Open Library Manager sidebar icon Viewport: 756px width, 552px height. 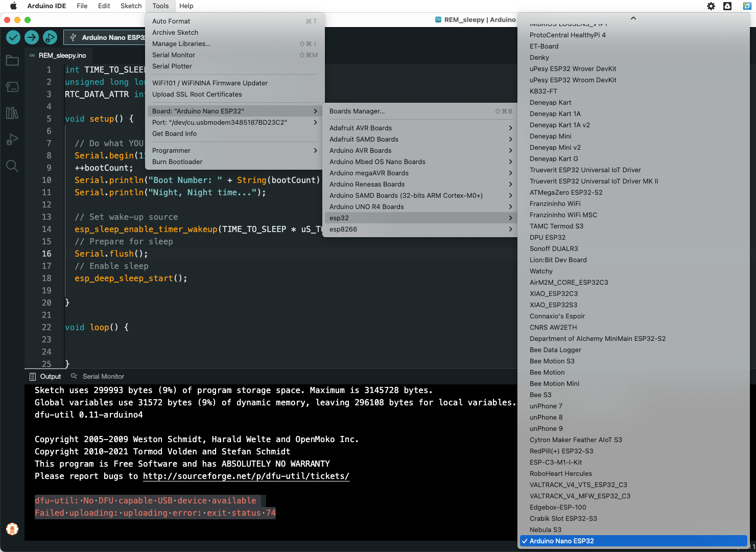[x=12, y=113]
